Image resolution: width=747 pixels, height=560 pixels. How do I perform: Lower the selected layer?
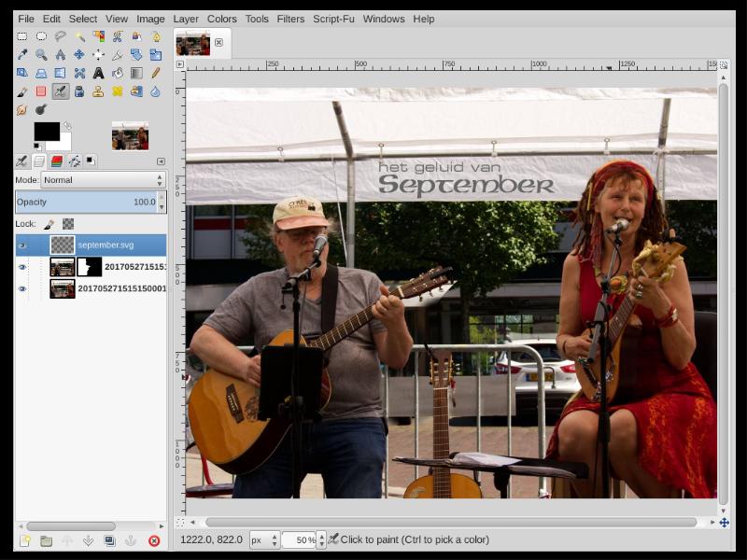(88, 540)
